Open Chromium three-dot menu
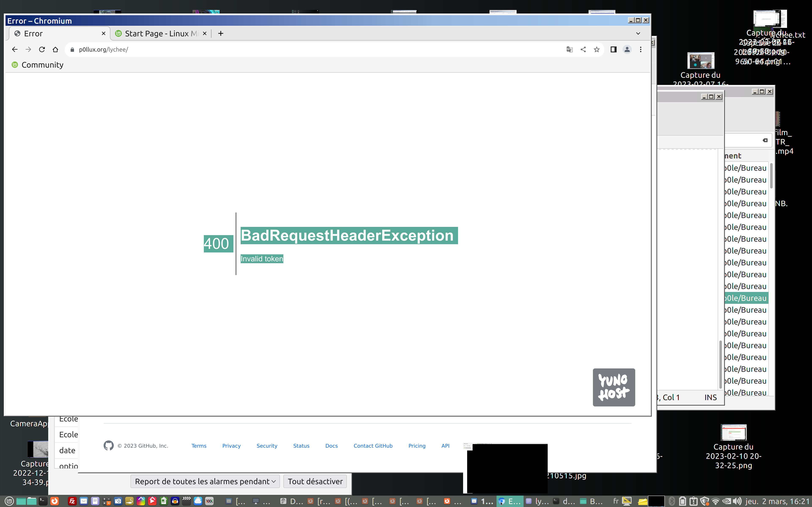Image resolution: width=812 pixels, height=507 pixels. pos(641,50)
